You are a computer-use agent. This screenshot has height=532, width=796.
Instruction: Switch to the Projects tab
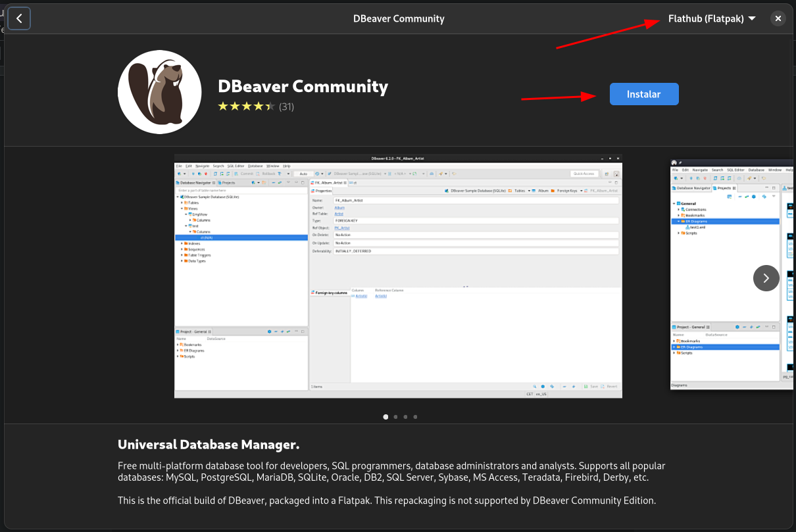point(228,182)
